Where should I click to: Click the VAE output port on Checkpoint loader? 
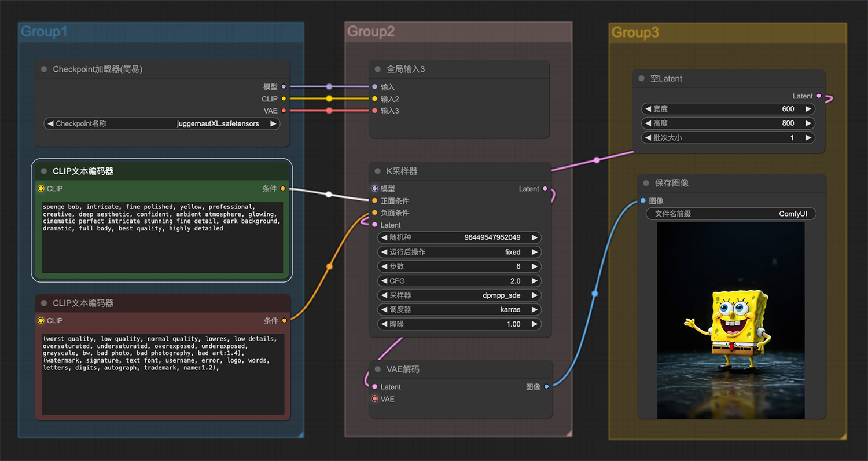coord(284,111)
